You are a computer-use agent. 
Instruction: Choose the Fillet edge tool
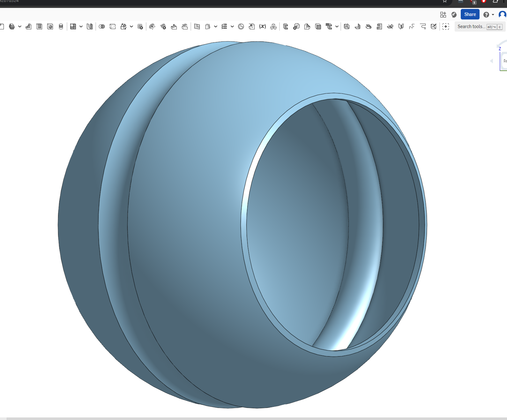[x=28, y=26]
